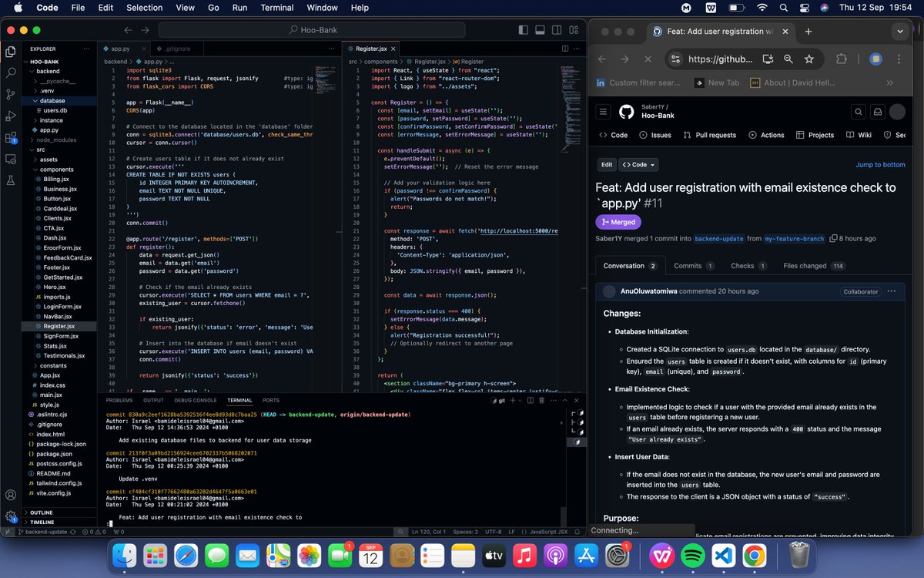Open the Selection menu in the menu bar

tap(144, 8)
